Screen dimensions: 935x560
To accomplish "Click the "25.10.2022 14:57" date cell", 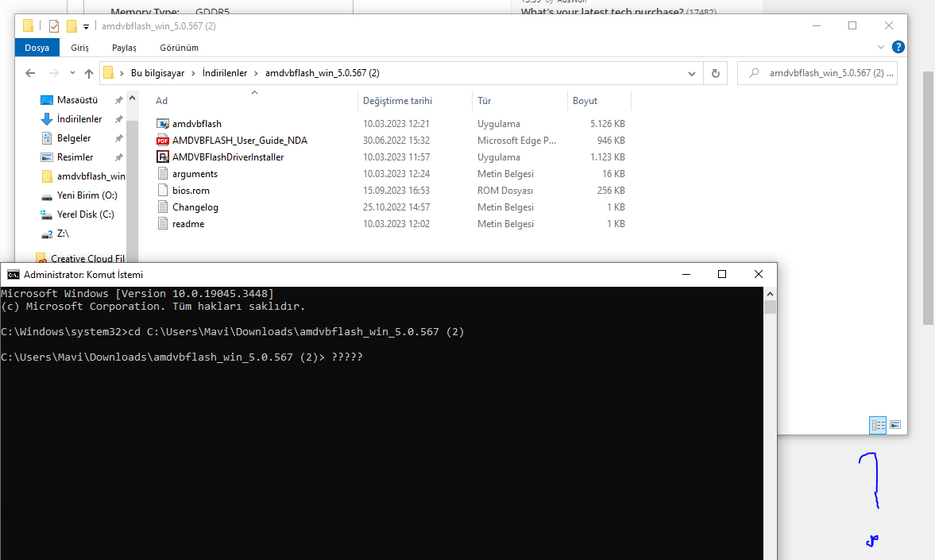I will click(396, 207).
